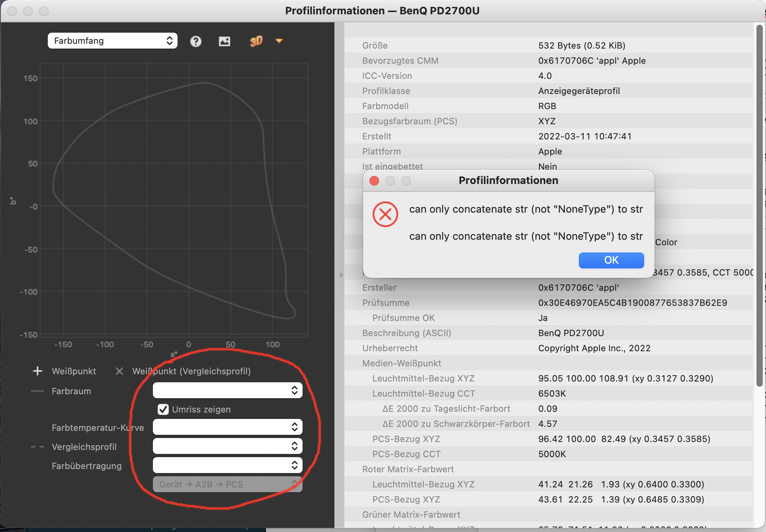Open the Farbraum dropdown
The height and width of the screenshot is (532, 766).
click(227, 390)
